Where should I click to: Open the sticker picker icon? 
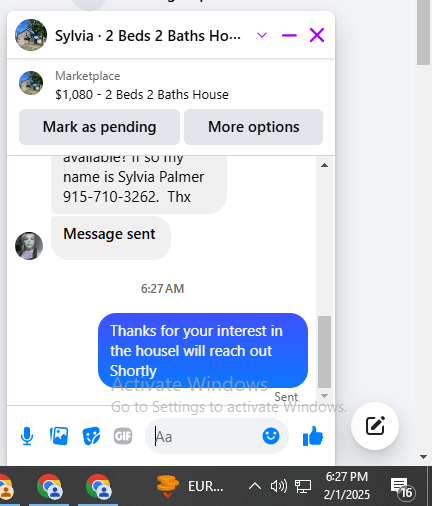point(91,436)
